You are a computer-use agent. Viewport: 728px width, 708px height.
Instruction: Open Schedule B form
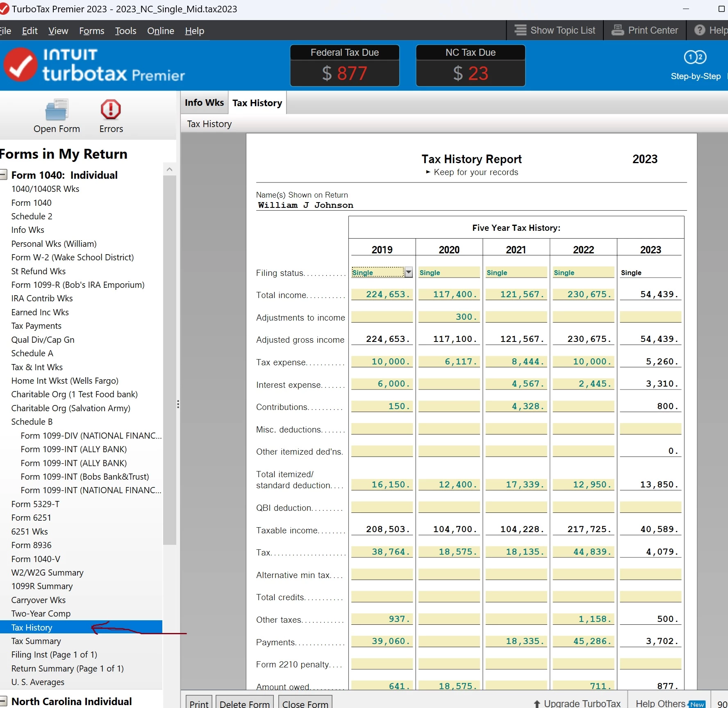point(32,421)
